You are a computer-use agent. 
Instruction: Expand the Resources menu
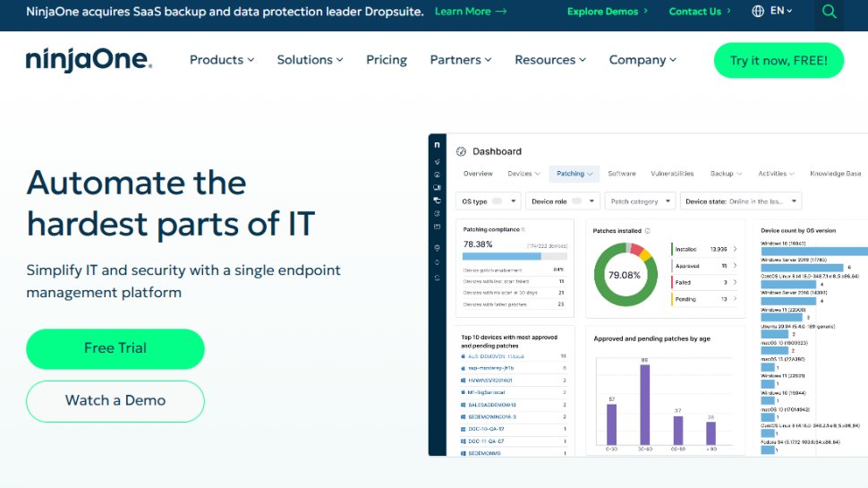[x=550, y=60]
